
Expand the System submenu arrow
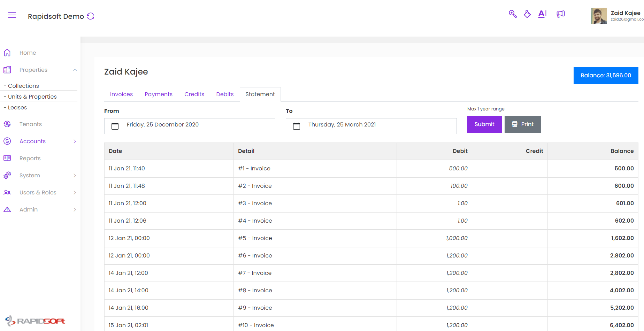click(75, 175)
